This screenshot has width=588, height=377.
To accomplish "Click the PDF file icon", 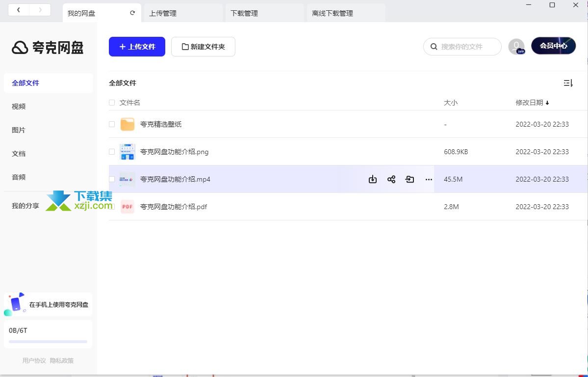I will tap(128, 207).
